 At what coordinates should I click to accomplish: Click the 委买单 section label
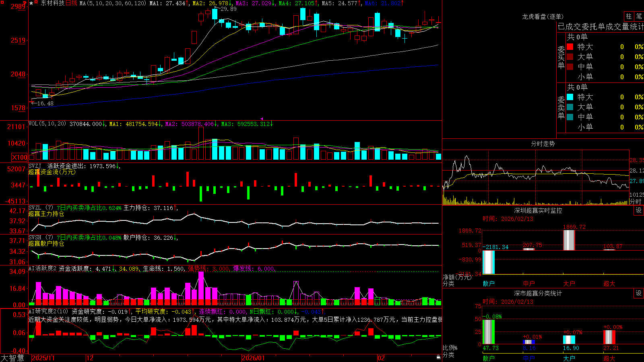point(561,58)
